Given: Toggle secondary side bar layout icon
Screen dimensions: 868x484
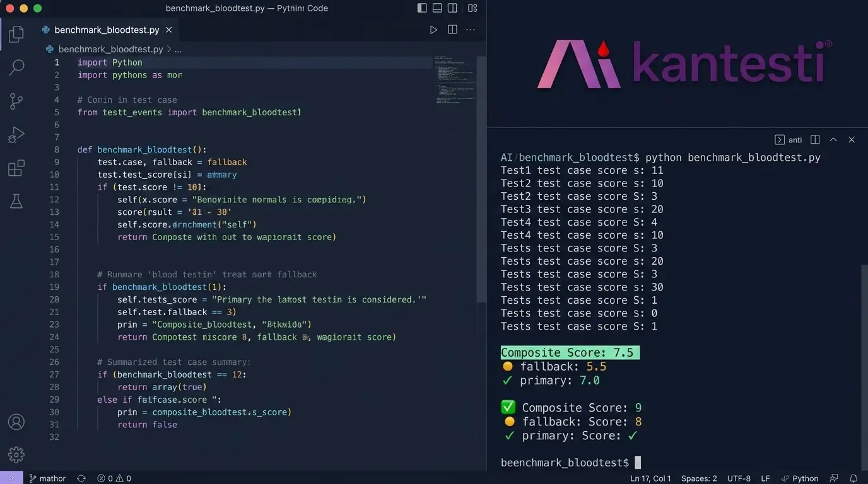Looking at the screenshot, I should click(452, 8).
